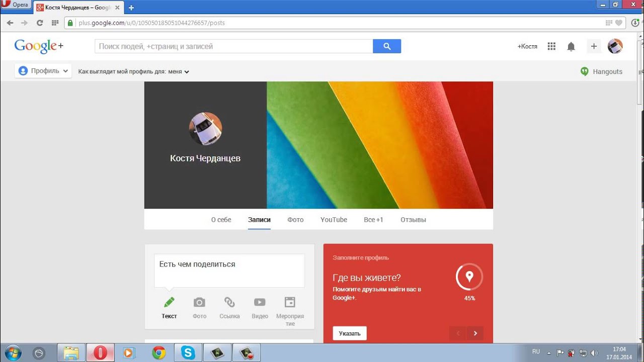644x362 pixels.
Task: Switch to the О себе tab
Action: pyautogui.click(x=221, y=220)
